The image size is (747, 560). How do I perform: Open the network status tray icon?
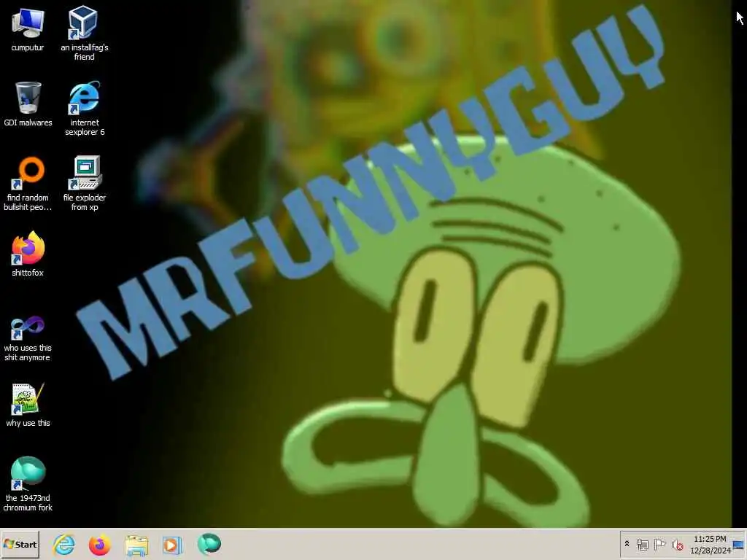pos(642,544)
